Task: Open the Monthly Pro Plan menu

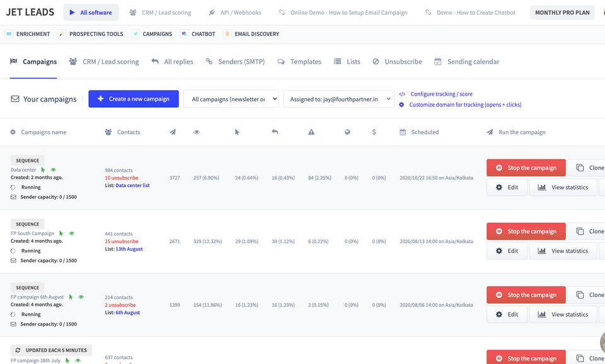Action: pyautogui.click(x=562, y=13)
